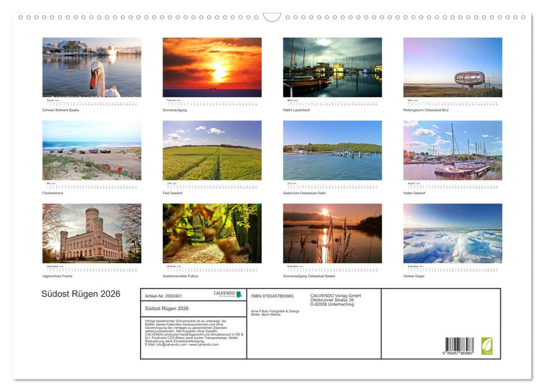Select the Feld Seedorf green field image

tap(212, 150)
